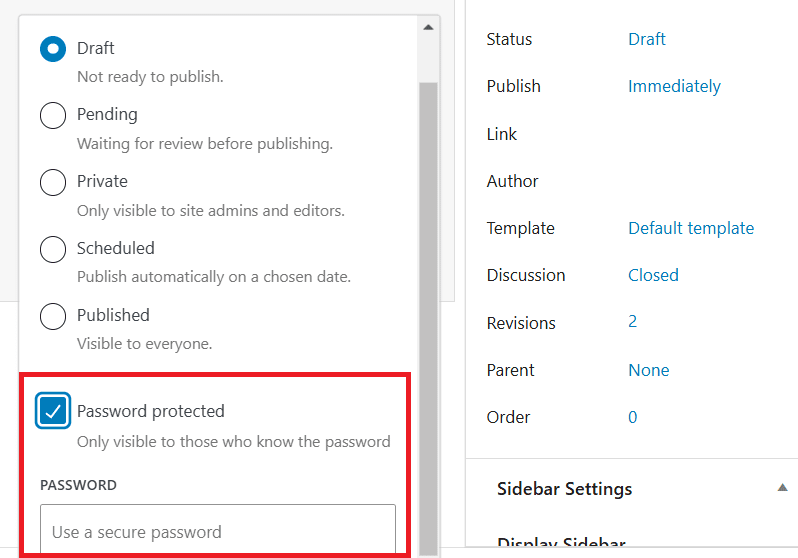Click the Password protected label text
Image resolution: width=798 pixels, height=558 pixels.
tap(151, 411)
